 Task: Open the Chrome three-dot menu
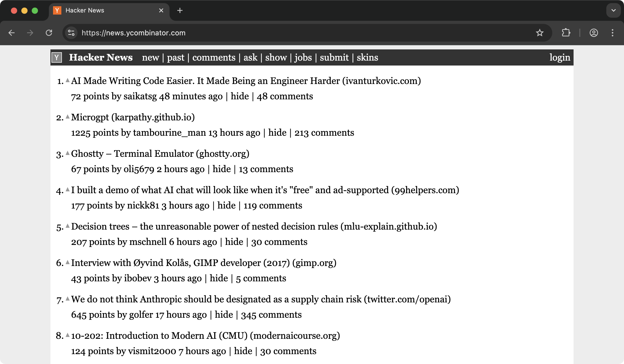click(x=613, y=33)
